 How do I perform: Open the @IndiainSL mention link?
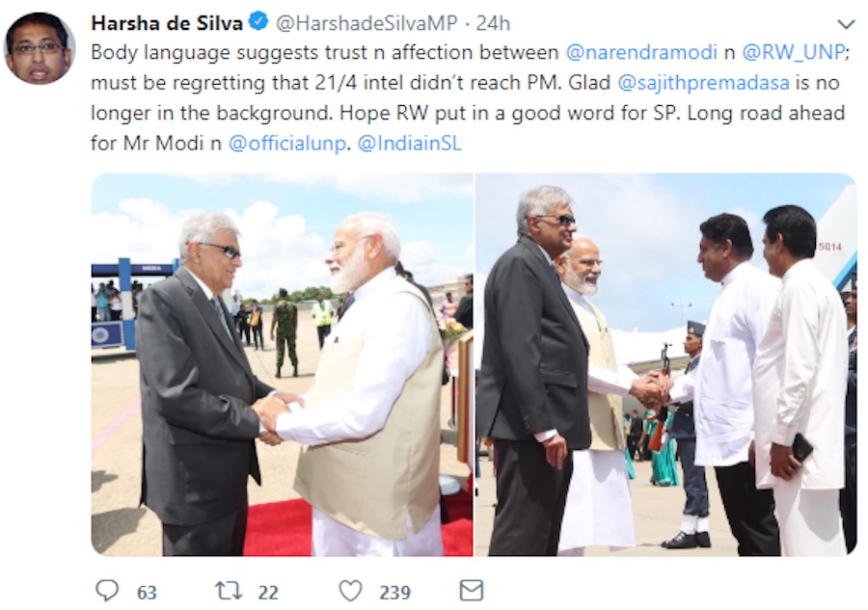[409, 144]
